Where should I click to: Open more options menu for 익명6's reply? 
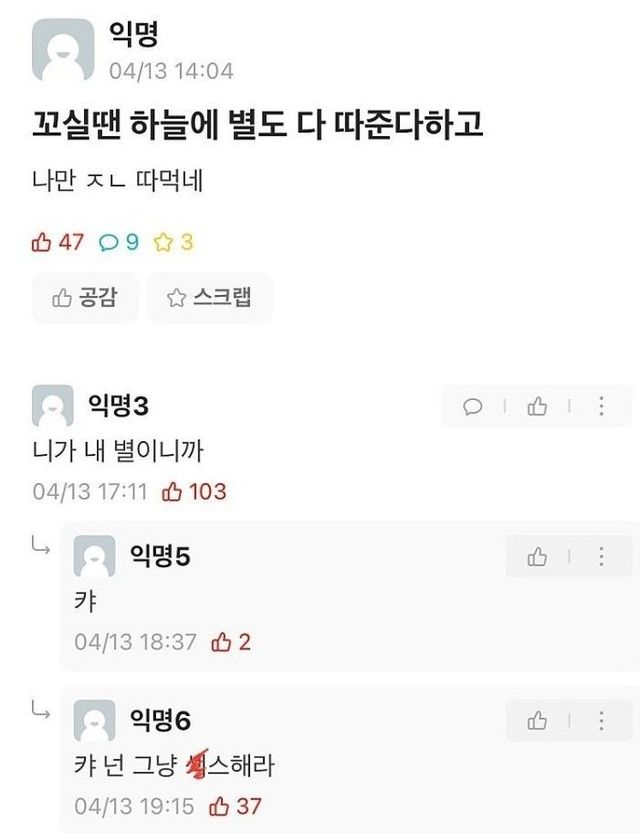[601, 720]
